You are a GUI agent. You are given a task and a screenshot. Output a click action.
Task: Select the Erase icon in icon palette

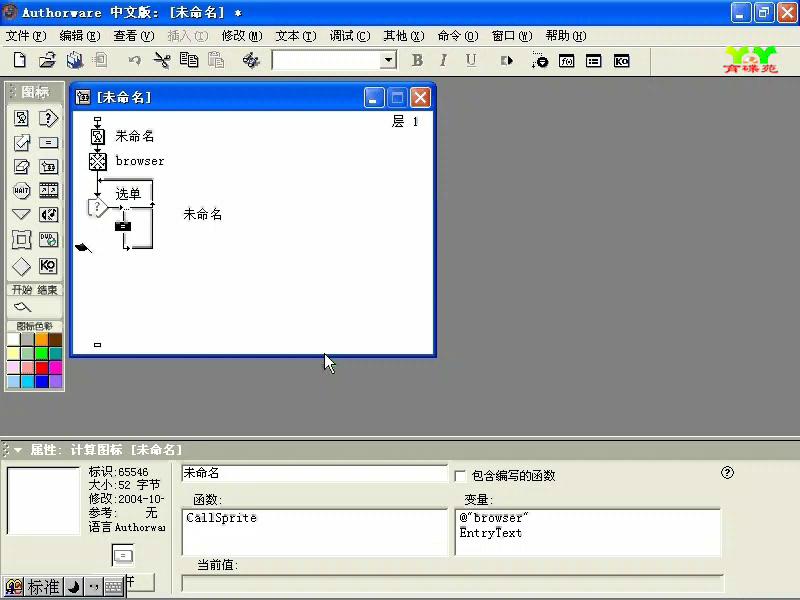(21, 166)
